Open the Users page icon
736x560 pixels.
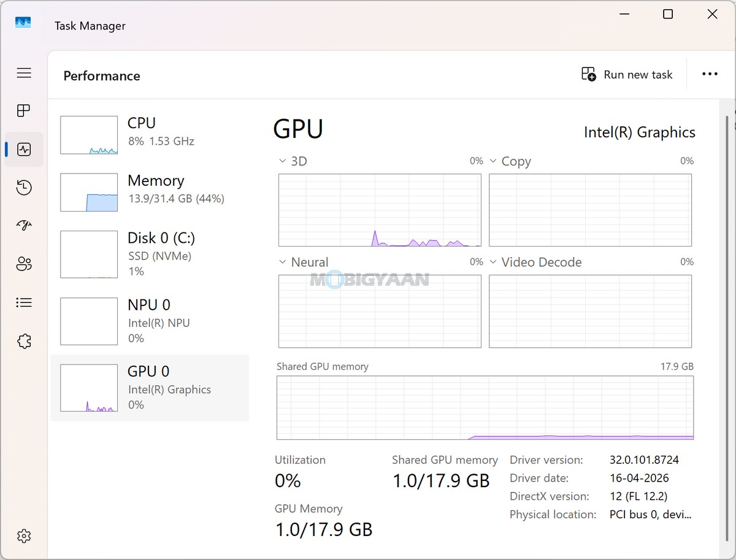24,264
